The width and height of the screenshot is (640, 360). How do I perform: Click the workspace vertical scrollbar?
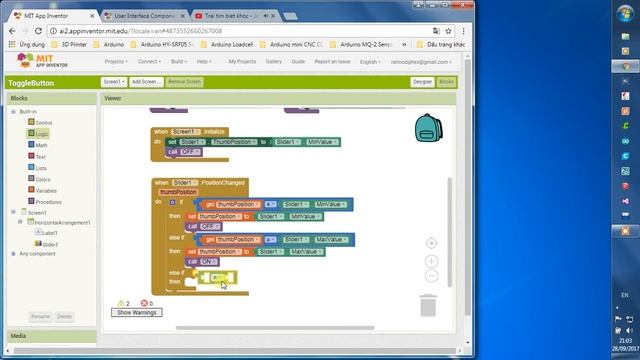click(x=450, y=232)
